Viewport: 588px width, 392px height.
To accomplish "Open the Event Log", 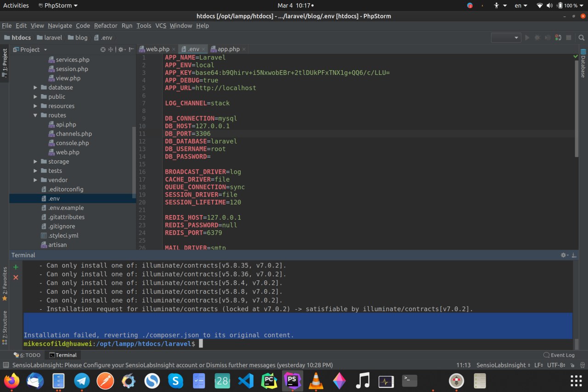I will click(x=559, y=355).
